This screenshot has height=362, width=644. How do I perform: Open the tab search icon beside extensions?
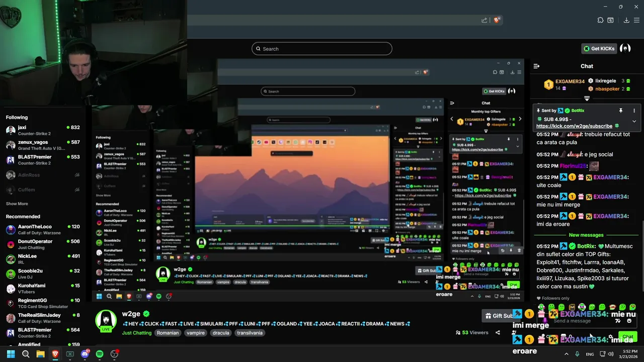click(x=610, y=20)
